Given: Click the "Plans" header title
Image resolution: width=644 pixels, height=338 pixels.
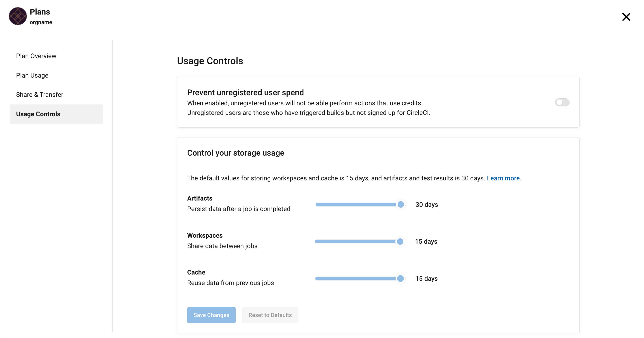Looking at the screenshot, I should pos(40,12).
